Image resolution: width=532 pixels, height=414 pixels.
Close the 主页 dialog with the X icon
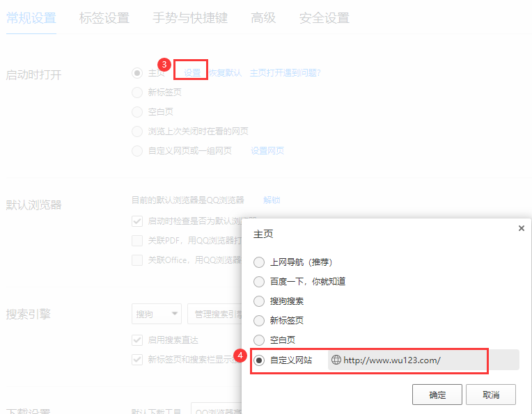pyautogui.click(x=521, y=228)
